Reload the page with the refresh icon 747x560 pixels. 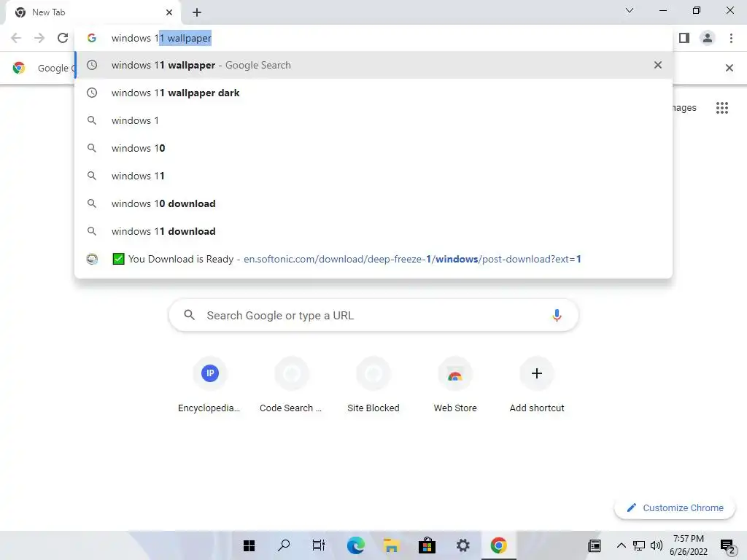point(63,38)
